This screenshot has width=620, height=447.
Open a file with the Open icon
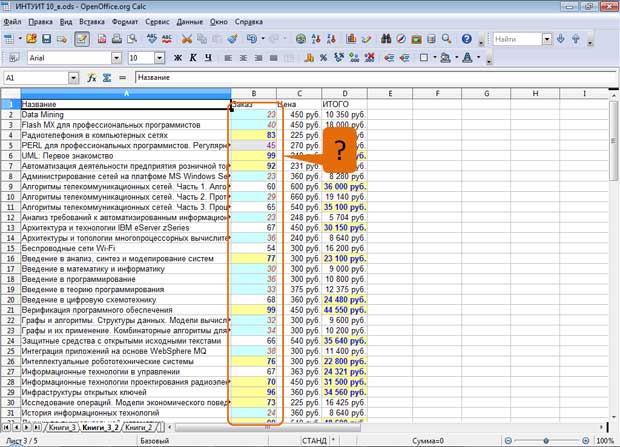point(31,39)
